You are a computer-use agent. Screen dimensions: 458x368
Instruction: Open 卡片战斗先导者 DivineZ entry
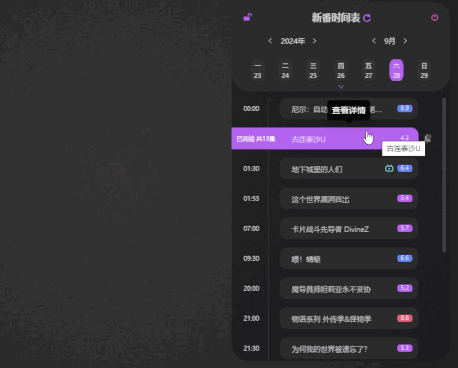click(349, 229)
